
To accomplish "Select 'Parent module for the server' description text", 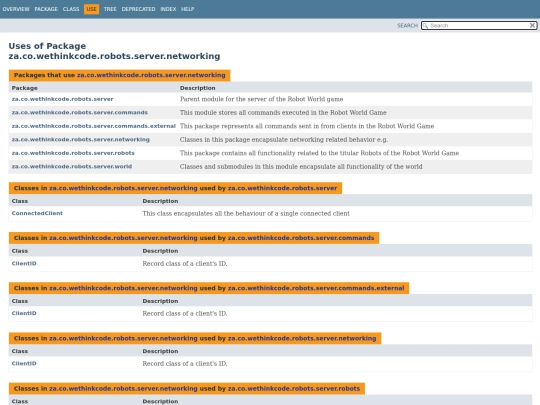I will 261,99.
